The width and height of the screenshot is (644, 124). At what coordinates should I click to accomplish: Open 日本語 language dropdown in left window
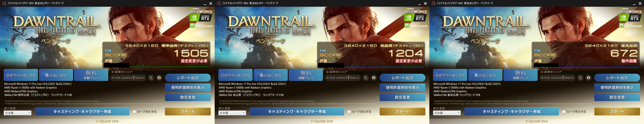click(18, 113)
